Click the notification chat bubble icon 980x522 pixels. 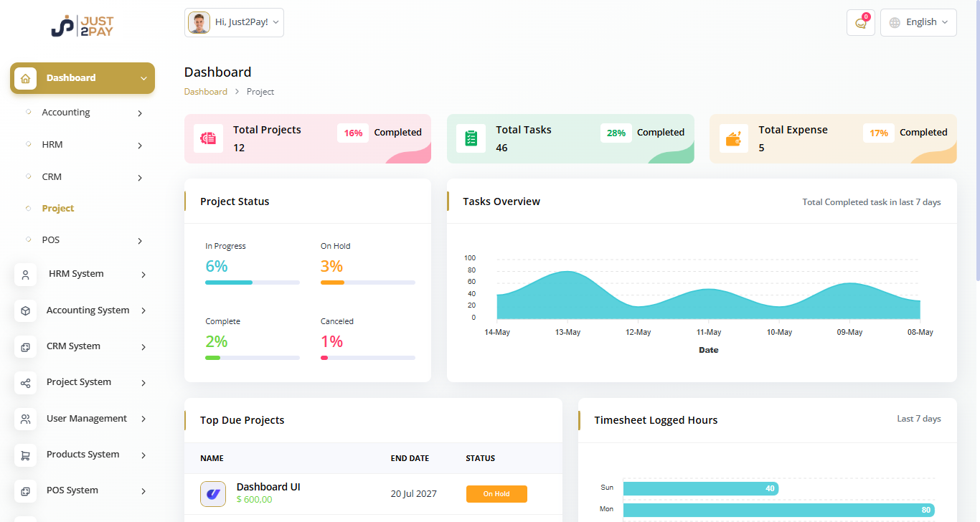[860, 23]
